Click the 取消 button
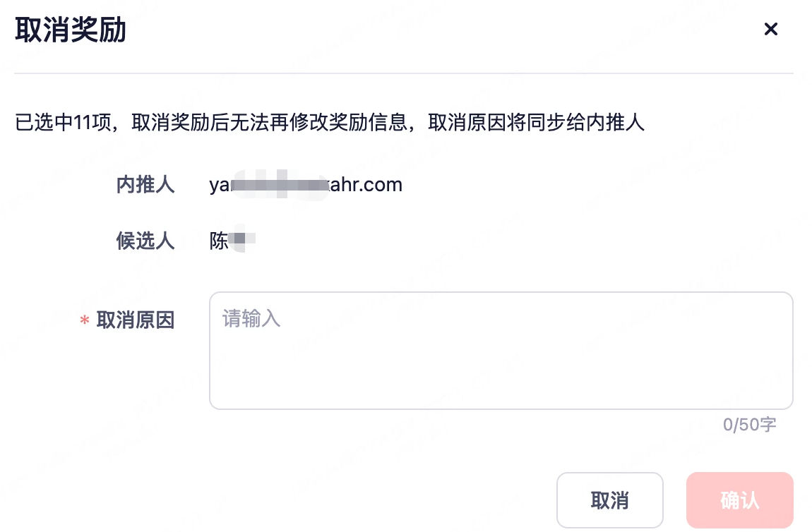This screenshot has width=812, height=532. click(609, 500)
